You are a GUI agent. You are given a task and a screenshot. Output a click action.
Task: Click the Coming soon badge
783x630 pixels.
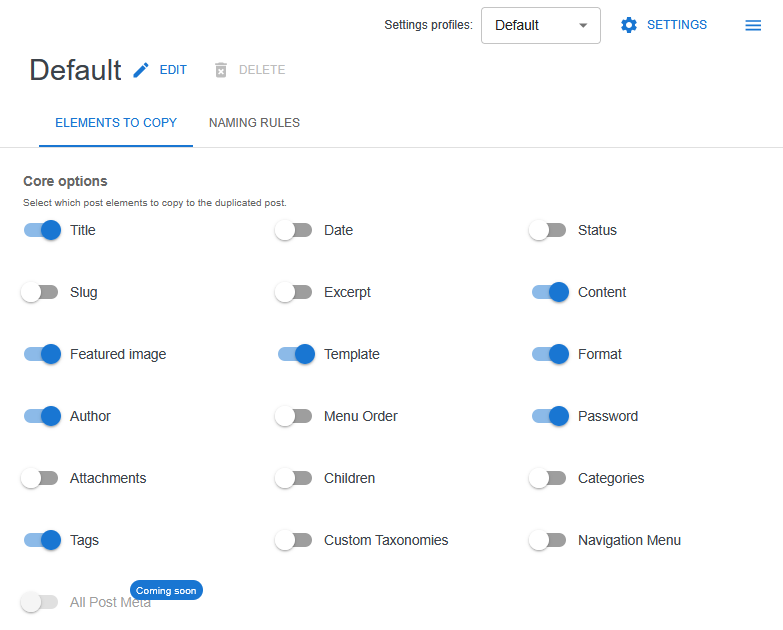[166, 590]
